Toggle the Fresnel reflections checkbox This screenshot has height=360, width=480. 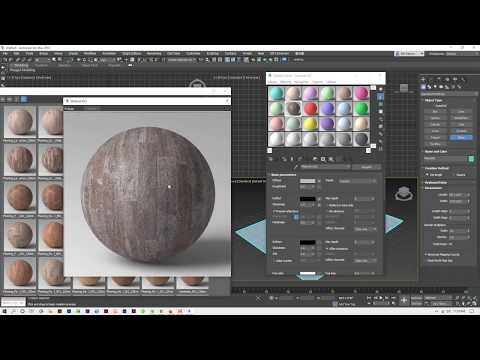pyautogui.click(x=274, y=211)
